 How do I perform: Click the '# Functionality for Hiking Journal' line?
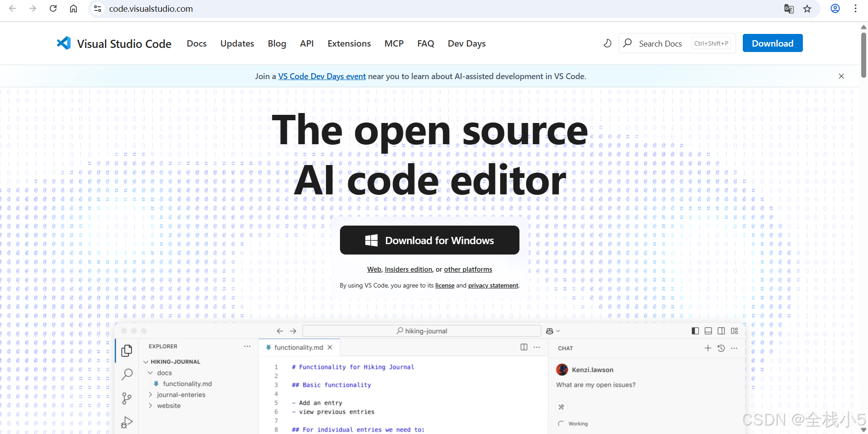353,367
